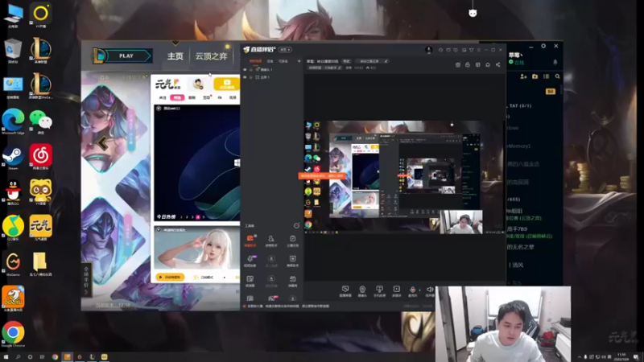This screenshot has width=644, height=362.
Task: Toggle lock on the fullscreen source layer
Action: [251, 77]
